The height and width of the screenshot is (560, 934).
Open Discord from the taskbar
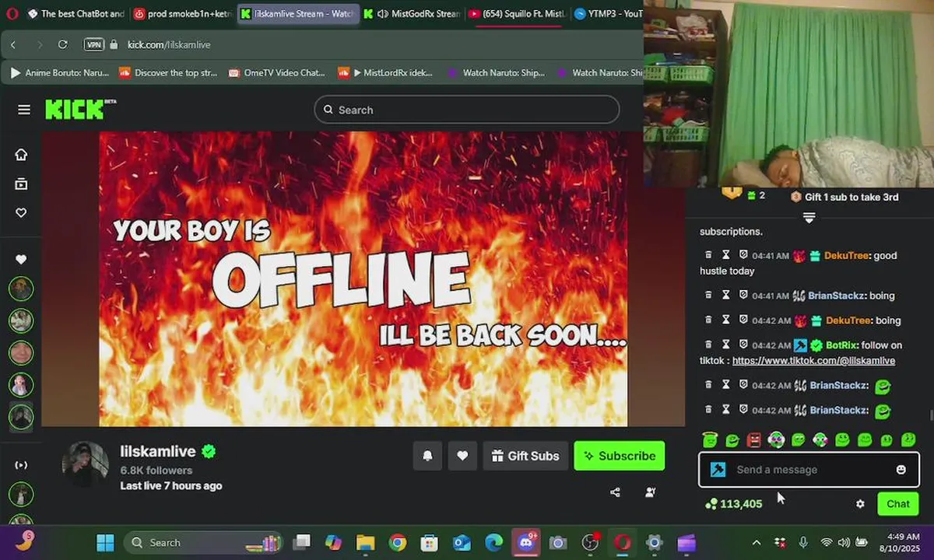pos(525,542)
